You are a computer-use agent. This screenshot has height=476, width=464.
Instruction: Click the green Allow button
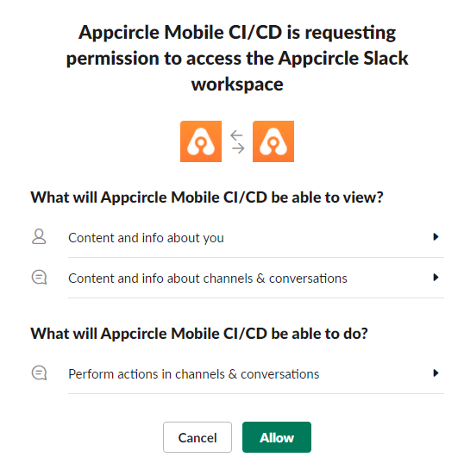277,437
